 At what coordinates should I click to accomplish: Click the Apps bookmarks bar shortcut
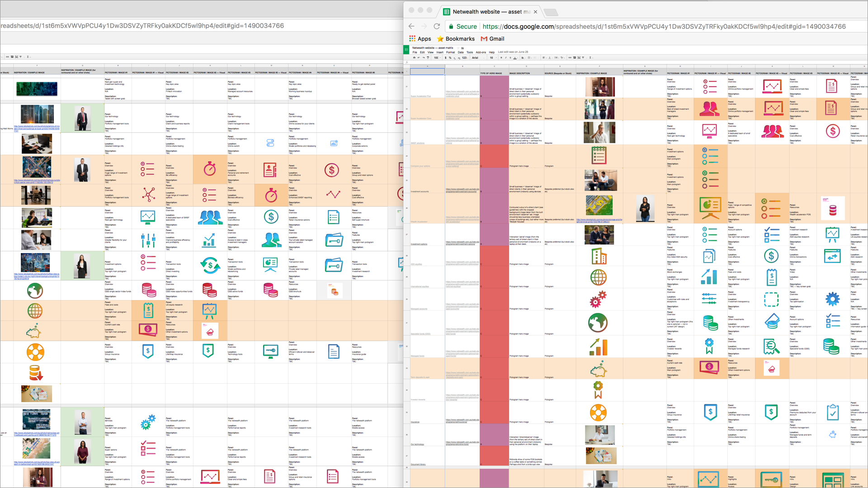click(420, 39)
